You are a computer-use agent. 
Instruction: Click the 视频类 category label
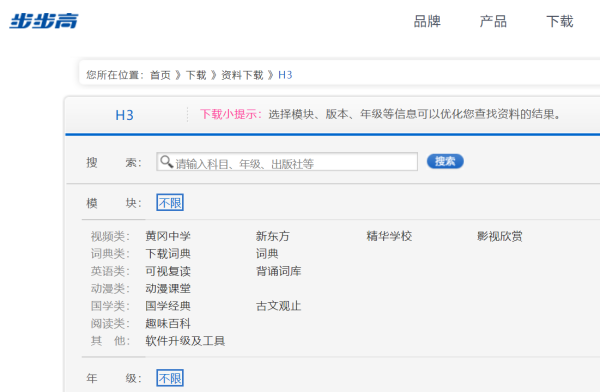click(110, 237)
